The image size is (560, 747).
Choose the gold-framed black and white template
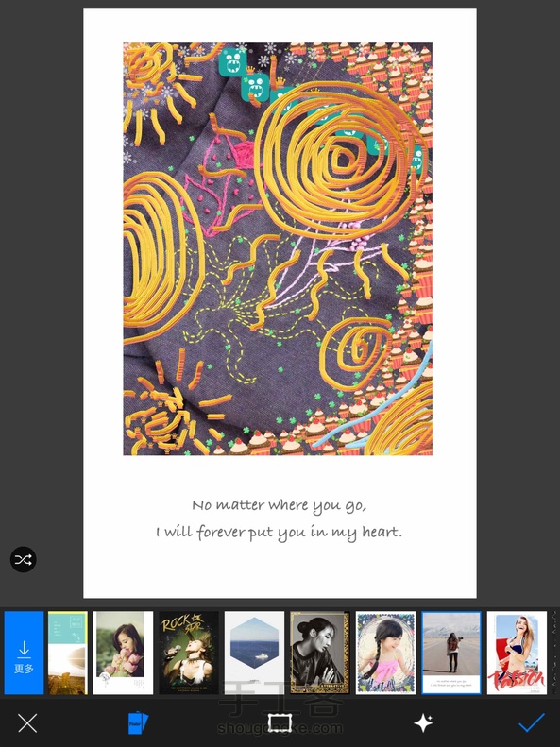click(320, 654)
